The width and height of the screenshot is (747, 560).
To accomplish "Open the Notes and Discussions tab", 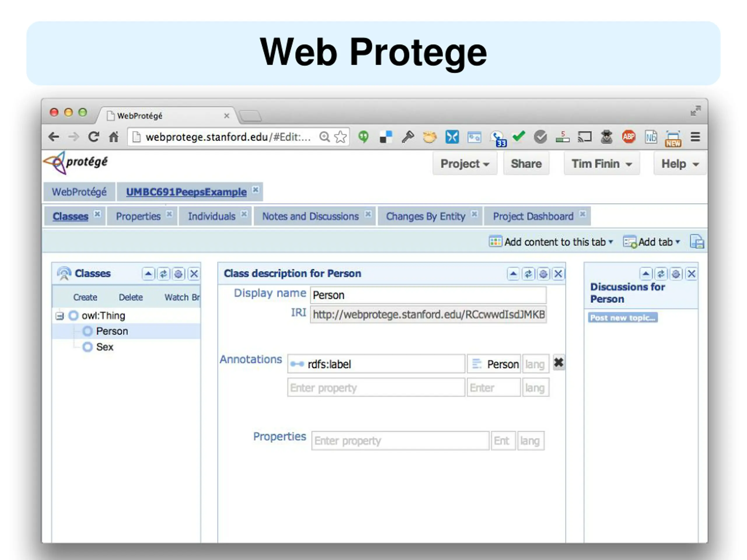I will click(310, 216).
